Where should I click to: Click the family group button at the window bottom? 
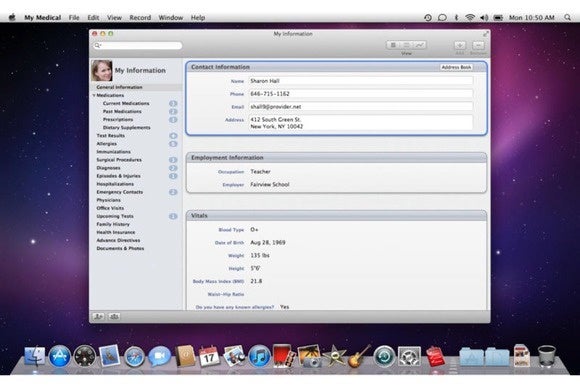click(114, 317)
